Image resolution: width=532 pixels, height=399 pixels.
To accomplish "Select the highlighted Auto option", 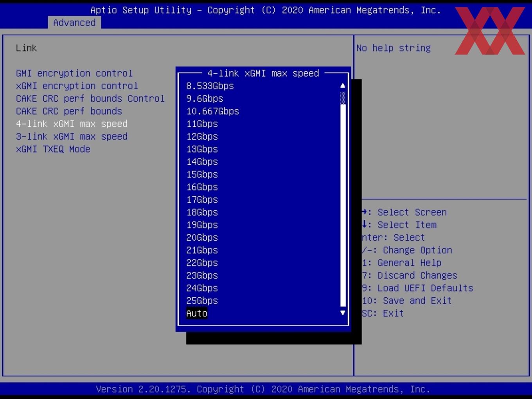I will coord(197,313).
